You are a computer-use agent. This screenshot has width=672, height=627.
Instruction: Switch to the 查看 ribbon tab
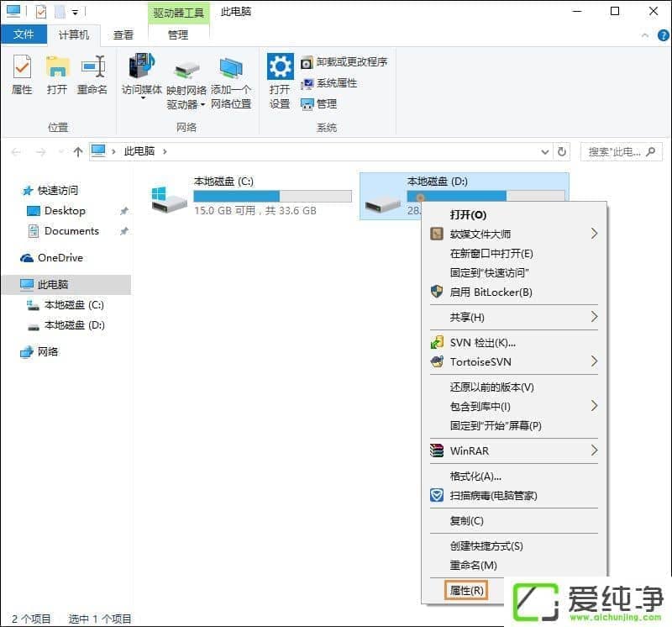[123, 34]
